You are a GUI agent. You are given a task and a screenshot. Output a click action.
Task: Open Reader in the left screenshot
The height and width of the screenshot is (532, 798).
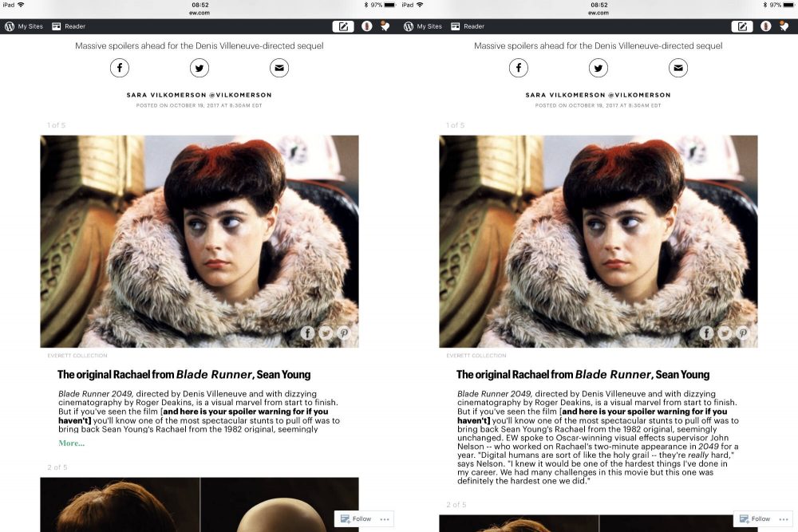[69, 26]
